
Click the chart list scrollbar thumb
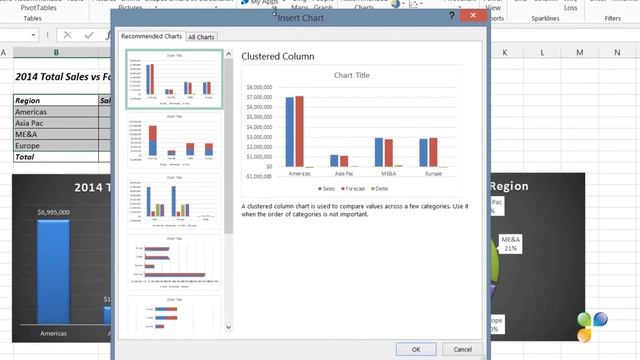coord(229,146)
